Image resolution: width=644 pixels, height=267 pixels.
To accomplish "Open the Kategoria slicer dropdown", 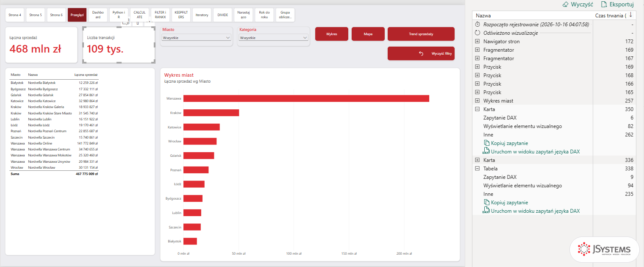I will pyautogui.click(x=273, y=38).
